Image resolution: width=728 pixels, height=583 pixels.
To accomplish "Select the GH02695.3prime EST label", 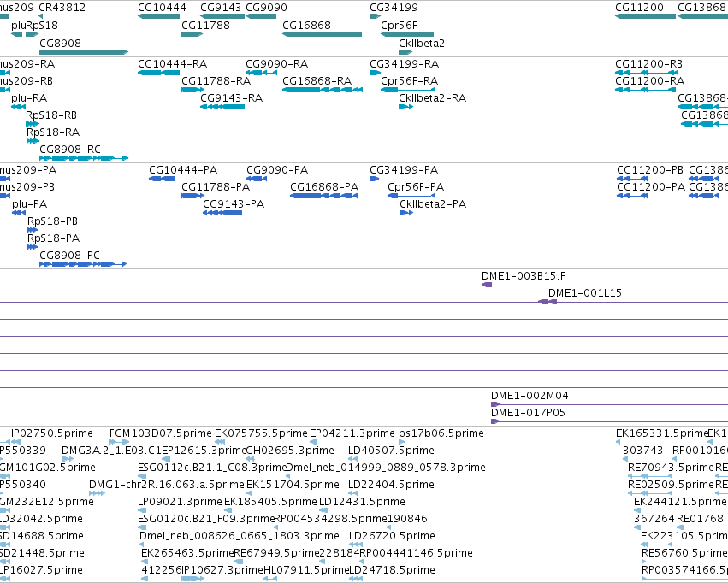I will pyautogui.click(x=290, y=450).
